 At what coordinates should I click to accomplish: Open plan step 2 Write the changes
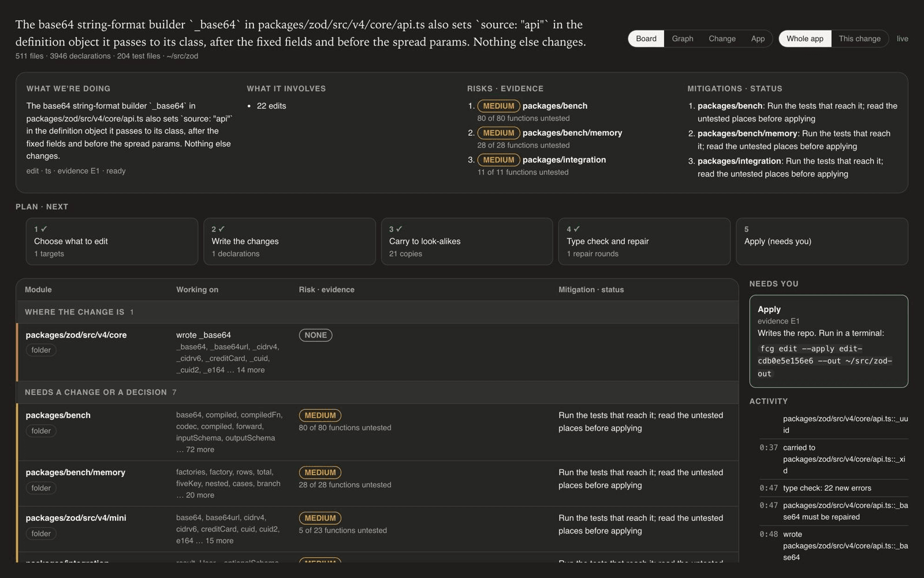tap(289, 242)
